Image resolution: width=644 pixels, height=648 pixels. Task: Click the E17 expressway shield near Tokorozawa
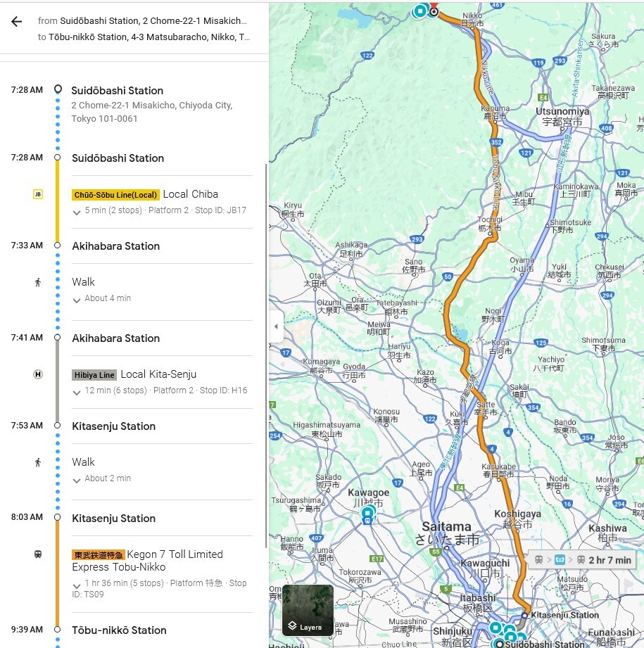coord(377,559)
